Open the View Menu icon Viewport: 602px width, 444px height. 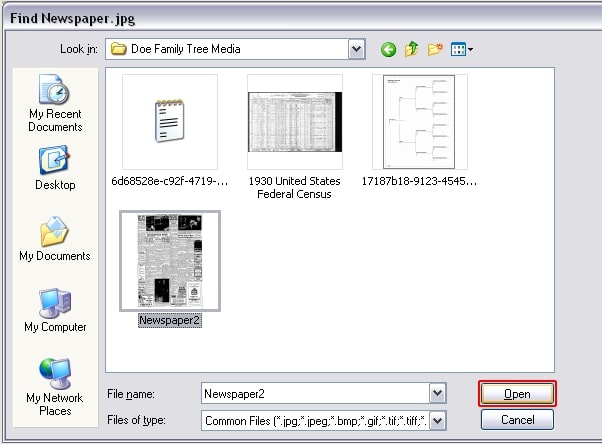coord(461,49)
